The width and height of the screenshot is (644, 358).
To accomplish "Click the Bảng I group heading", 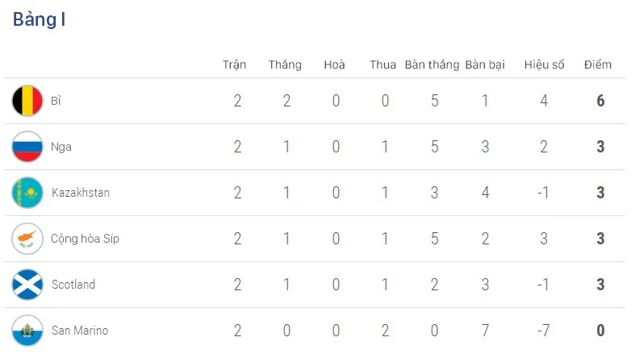I will [x=39, y=20].
